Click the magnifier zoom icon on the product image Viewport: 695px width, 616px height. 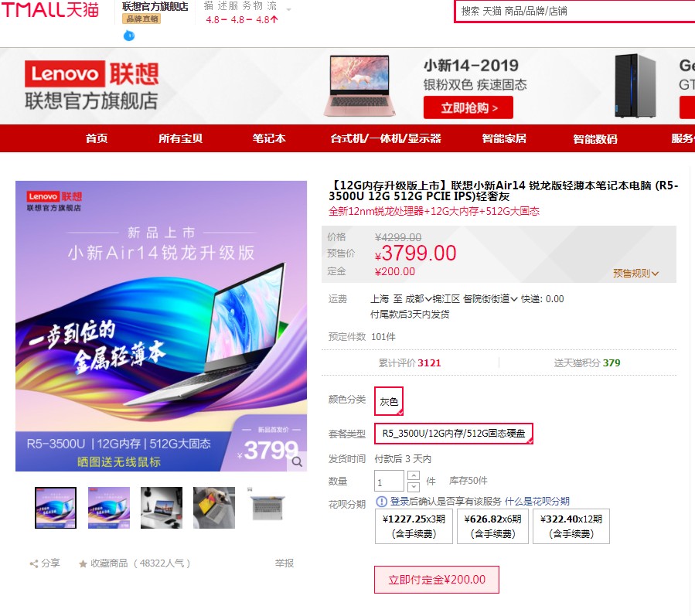[x=297, y=461]
